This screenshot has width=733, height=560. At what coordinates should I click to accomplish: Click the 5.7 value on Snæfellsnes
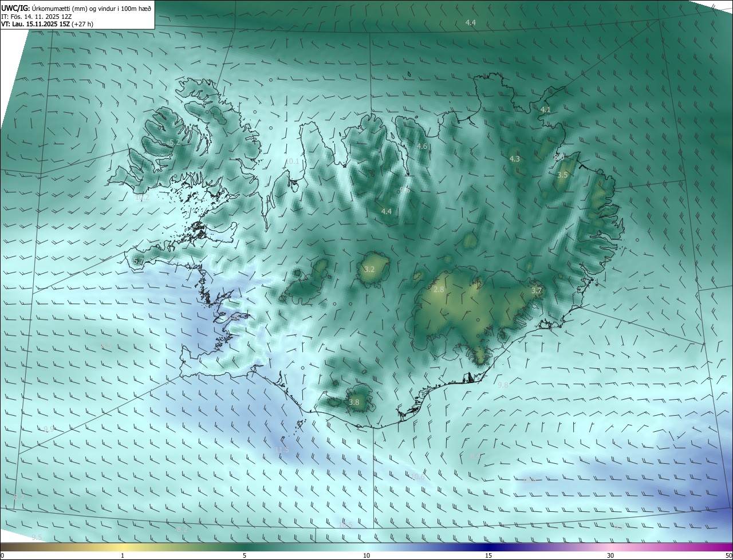(138, 261)
